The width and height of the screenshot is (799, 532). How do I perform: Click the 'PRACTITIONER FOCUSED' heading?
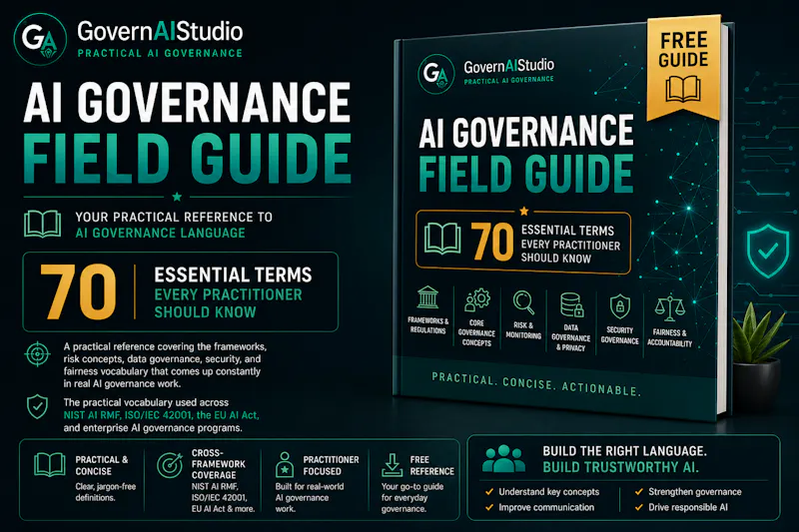click(331, 465)
